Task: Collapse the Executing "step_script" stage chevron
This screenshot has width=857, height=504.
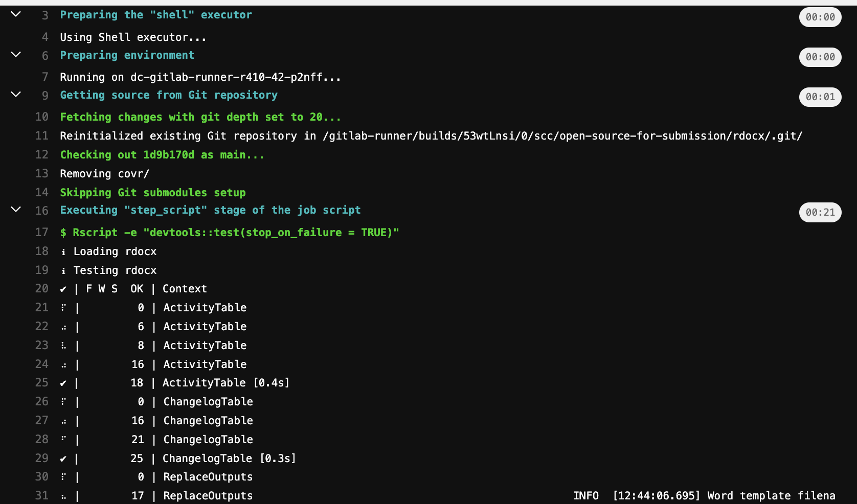Action: 16,210
